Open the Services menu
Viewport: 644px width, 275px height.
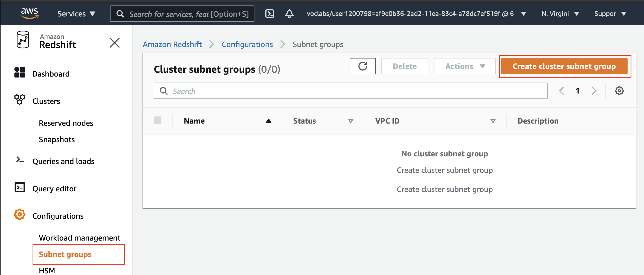[76, 13]
